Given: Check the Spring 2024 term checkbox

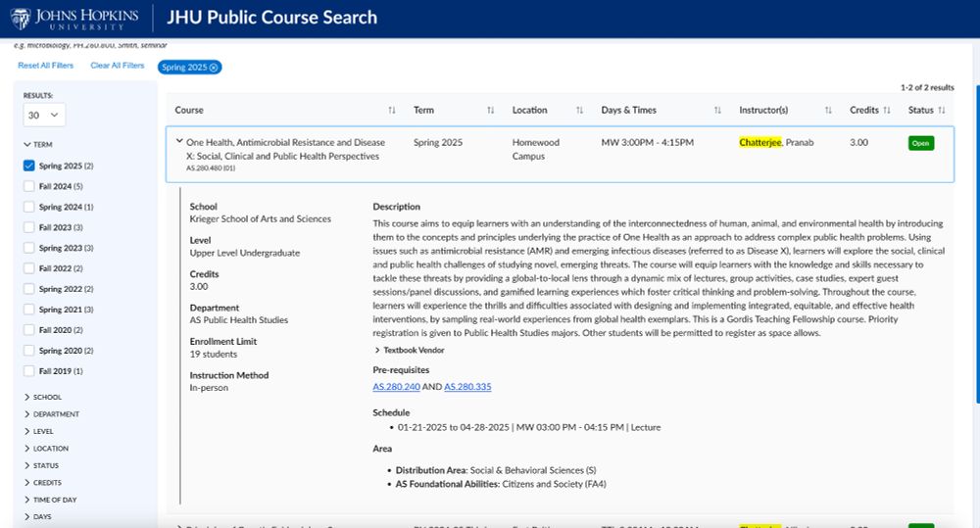Looking at the screenshot, I should [28, 207].
